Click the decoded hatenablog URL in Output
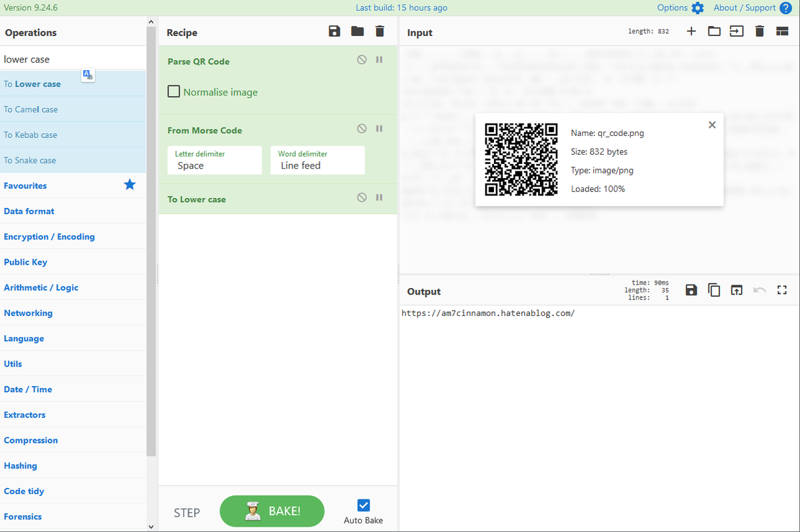The image size is (800, 532). (x=488, y=313)
